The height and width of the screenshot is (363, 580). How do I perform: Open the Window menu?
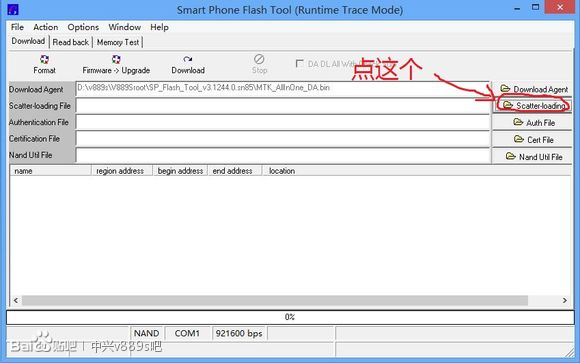124,27
